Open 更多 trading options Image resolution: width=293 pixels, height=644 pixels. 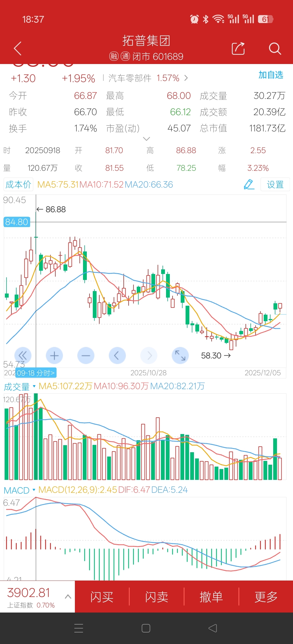[266, 597]
